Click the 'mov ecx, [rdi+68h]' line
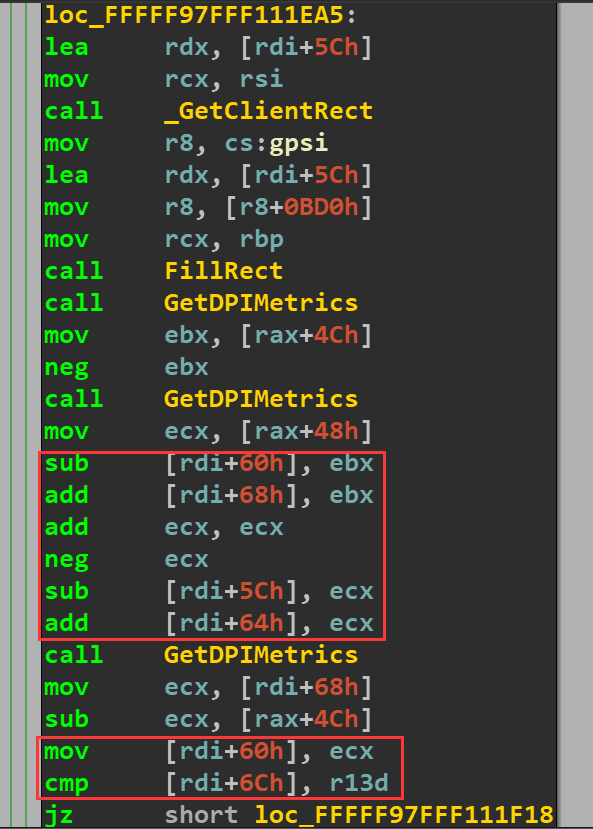 (208, 687)
